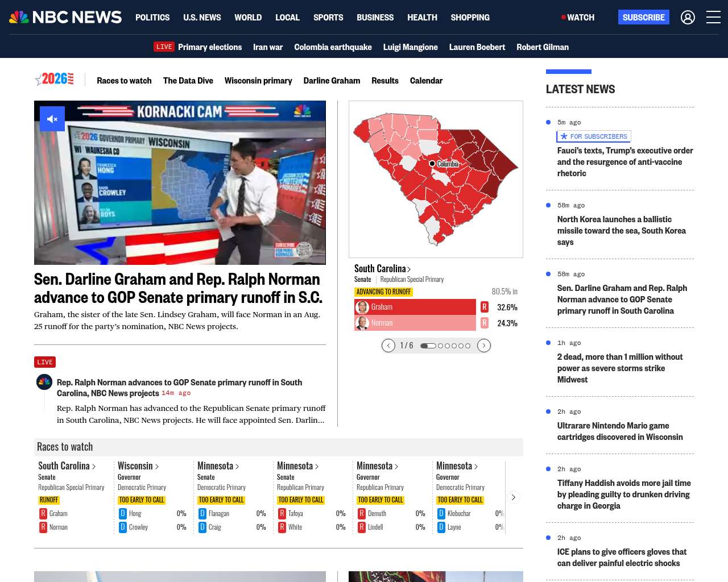
Task: Open Iran war trending topic
Action: (x=268, y=47)
